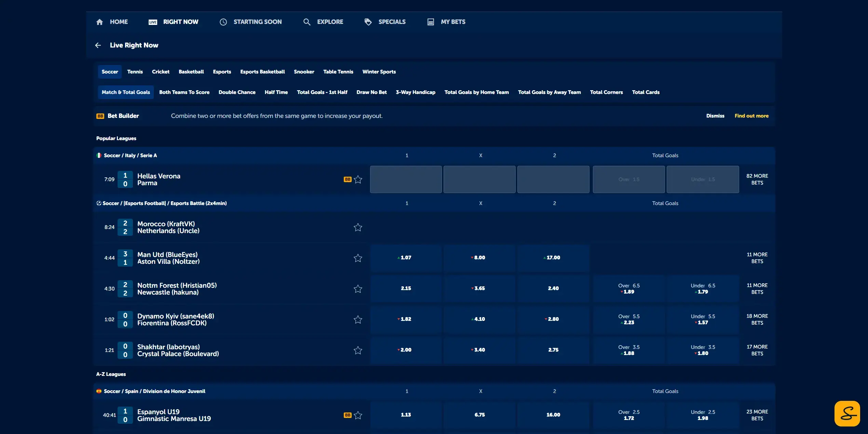Favorite the Espanyol U19 match
The height and width of the screenshot is (434, 868).
[x=358, y=415]
